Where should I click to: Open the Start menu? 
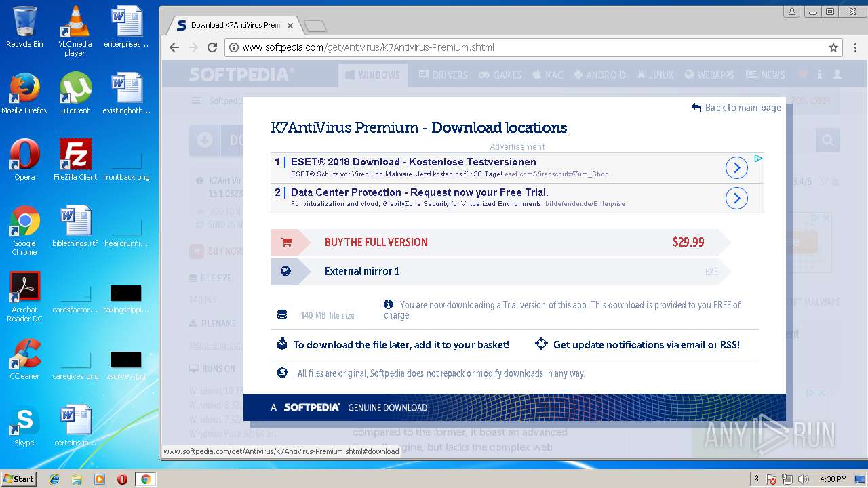click(x=18, y=479)
